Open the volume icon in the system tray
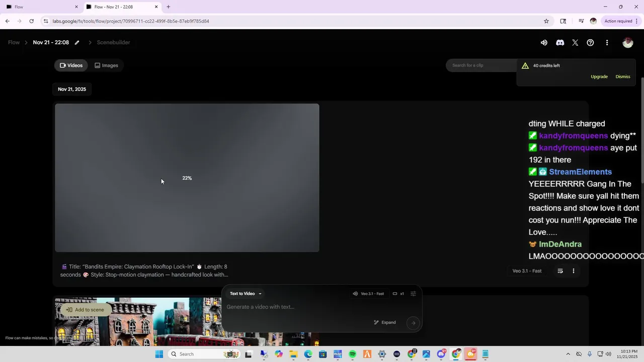The image size is (644, 362). pos(608,354)
